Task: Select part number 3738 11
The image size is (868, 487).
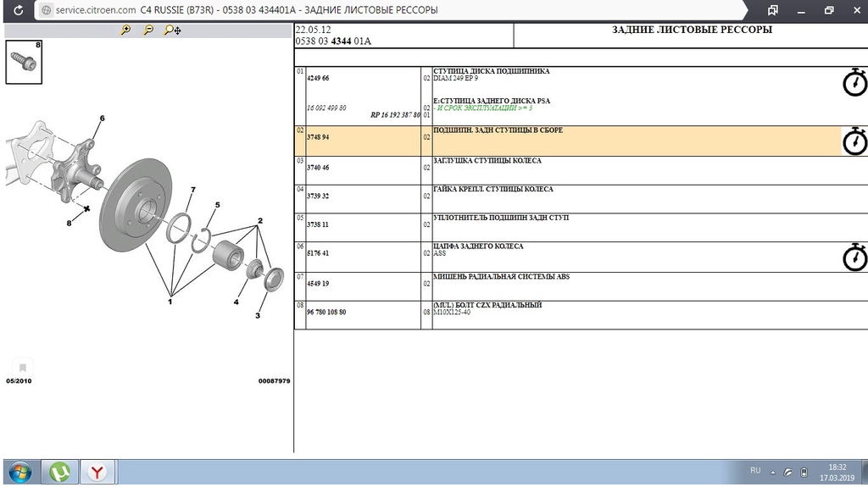Action: point(318,224)
